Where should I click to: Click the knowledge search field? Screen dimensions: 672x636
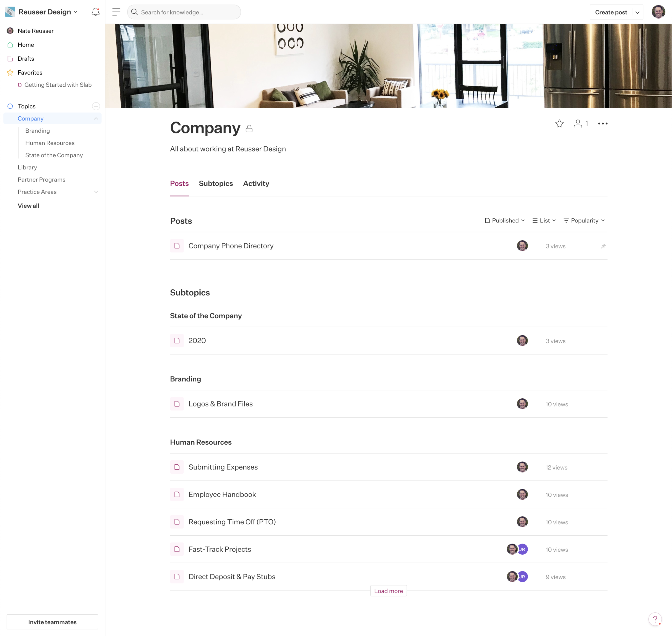pyautogui.click(x=184, y=12)
